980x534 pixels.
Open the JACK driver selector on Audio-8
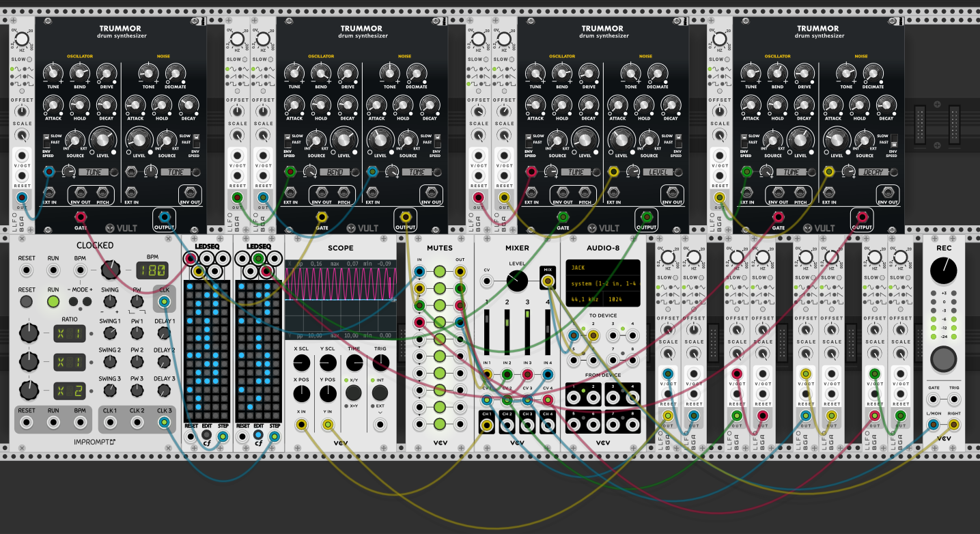602,268
